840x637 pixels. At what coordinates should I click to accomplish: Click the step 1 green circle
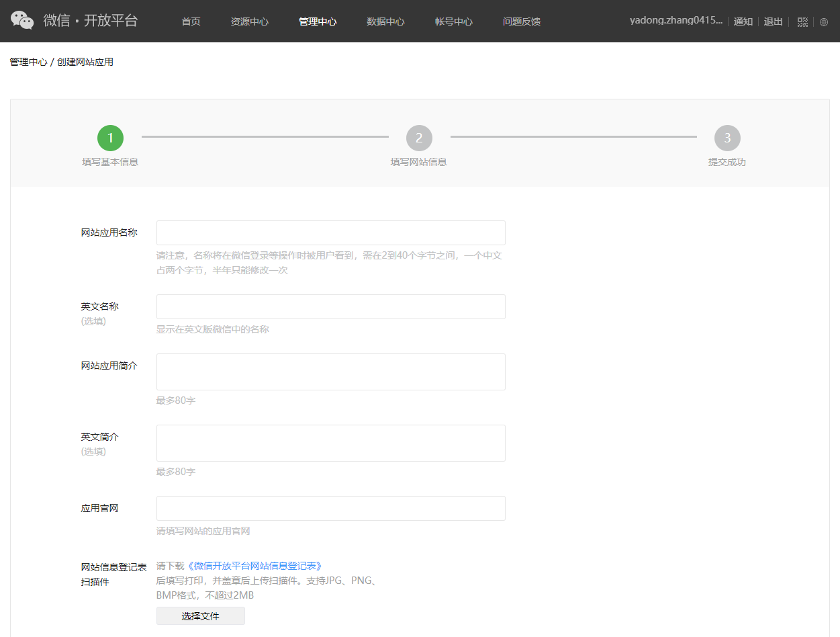coord(110,138)
